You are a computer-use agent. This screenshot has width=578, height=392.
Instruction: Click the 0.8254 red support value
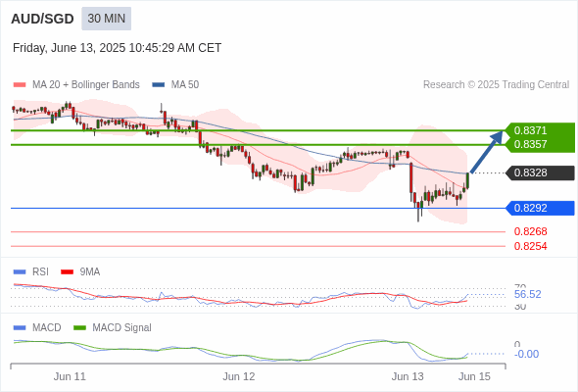(530, 246)
